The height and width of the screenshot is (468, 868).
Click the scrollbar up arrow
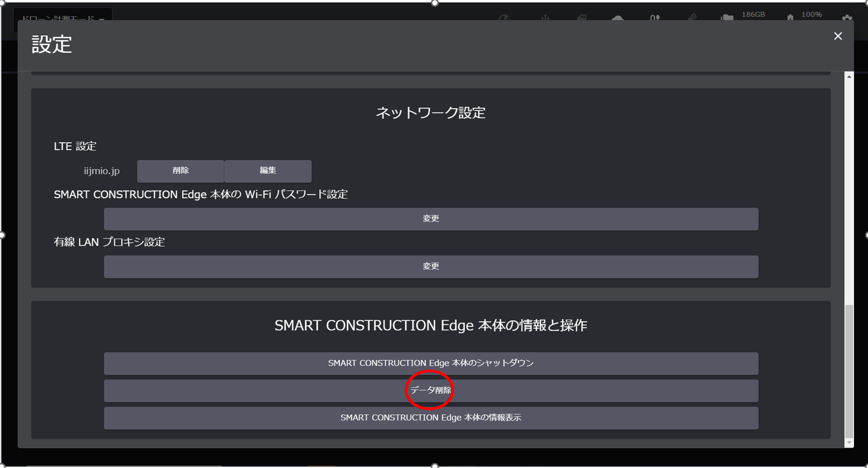pyautogui.click(x=849, y=77)
